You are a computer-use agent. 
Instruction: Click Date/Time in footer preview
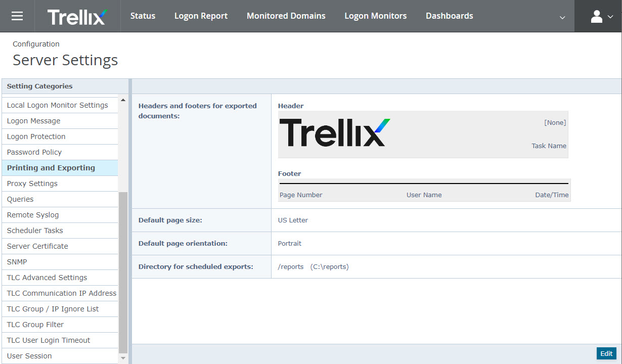552,195
